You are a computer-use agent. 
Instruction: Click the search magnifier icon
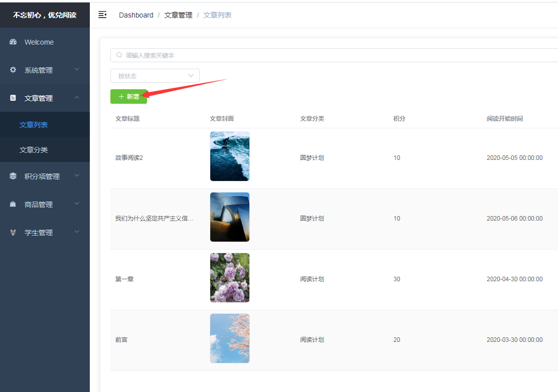pyautogui.click(x=119, y=55)
